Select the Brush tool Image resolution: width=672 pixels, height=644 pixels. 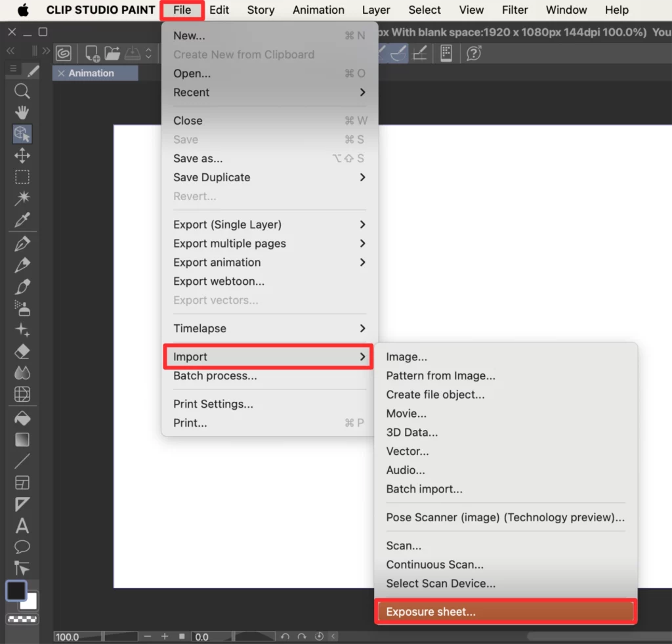[22, 286]
